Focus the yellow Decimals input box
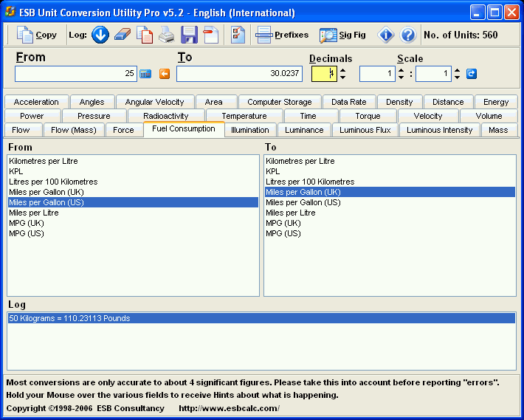Viewport: 524px width, 420px height. pyautogui.click(x=324, y=74)
